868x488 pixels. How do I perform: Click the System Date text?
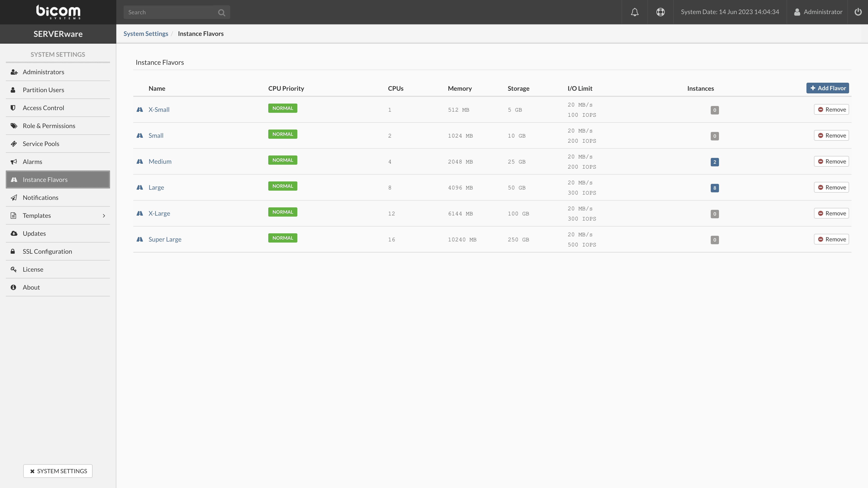[730, 12]
